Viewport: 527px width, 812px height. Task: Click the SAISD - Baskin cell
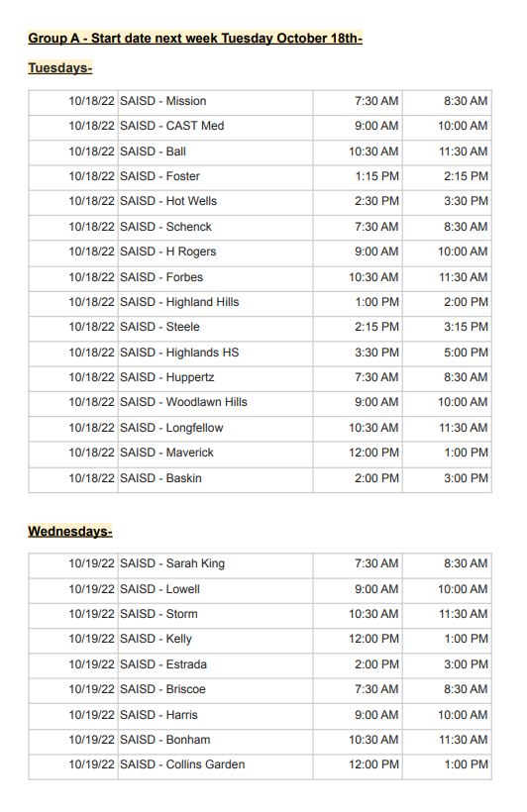click(x=215, y=478)
